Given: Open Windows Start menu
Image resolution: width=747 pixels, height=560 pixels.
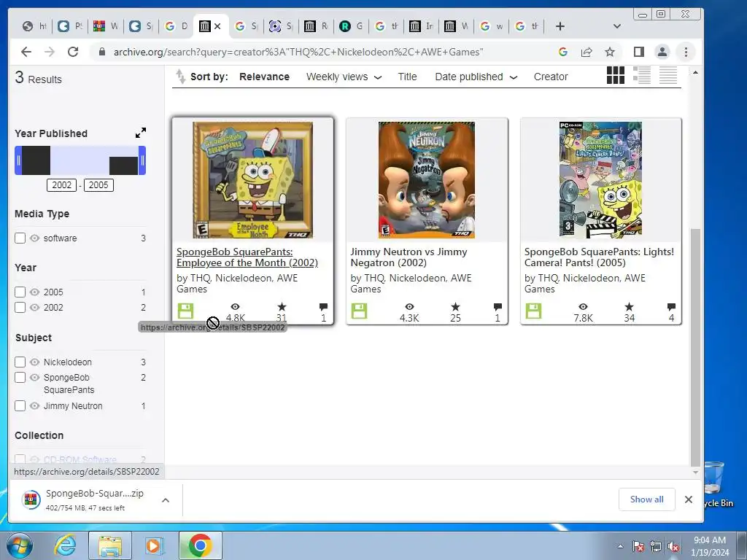Looking at the screenshot, I should click(20, 545).
